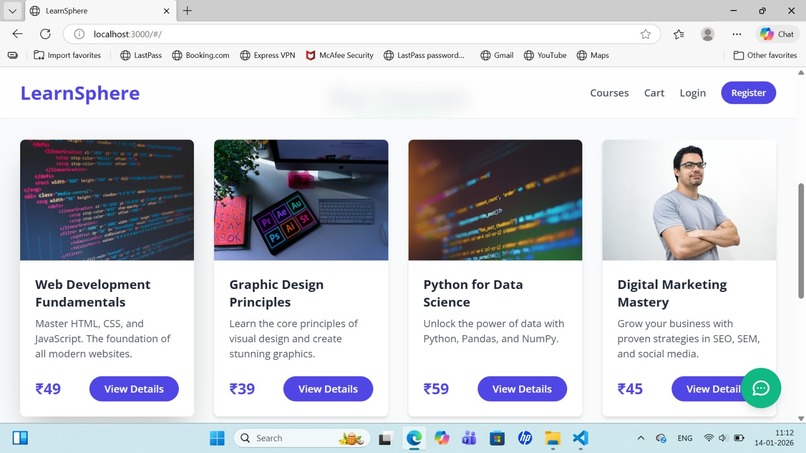Viewport: 806px width, 453px height.
Task: View Details for Python for Data Science
Action: coord(522,389)
